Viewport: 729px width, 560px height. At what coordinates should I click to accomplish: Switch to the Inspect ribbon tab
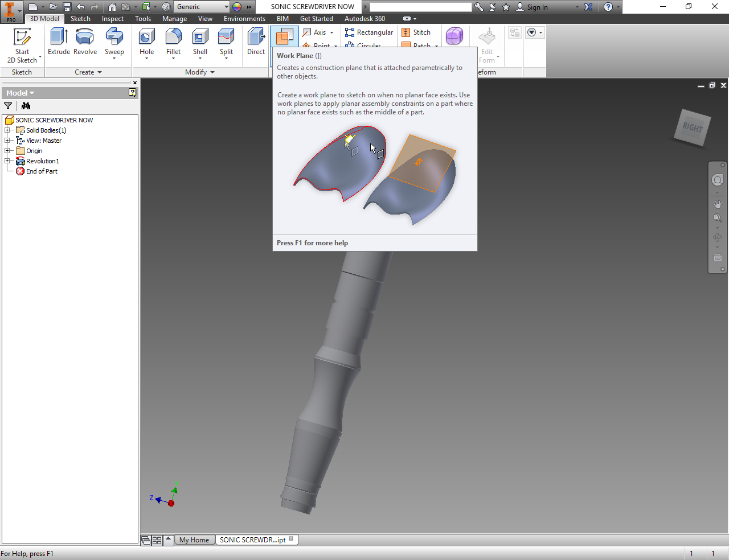click(113, 19)
